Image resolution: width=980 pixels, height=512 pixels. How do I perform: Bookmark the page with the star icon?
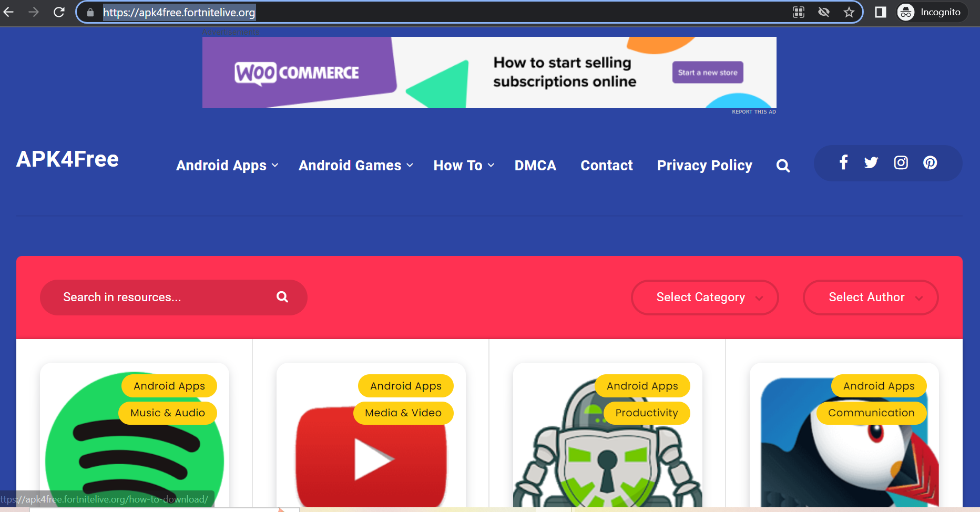pos(849,12)
